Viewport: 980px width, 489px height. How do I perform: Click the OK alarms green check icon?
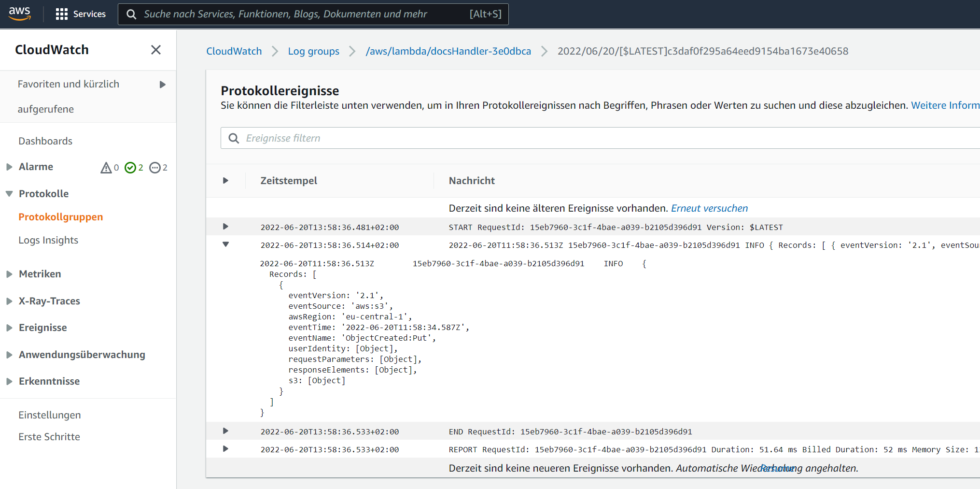(x=130, y=168)
